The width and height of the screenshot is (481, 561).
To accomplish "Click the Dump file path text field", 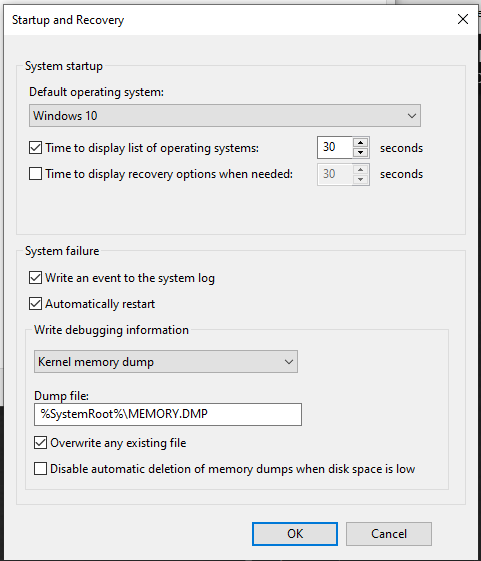I will coord(168,414).
